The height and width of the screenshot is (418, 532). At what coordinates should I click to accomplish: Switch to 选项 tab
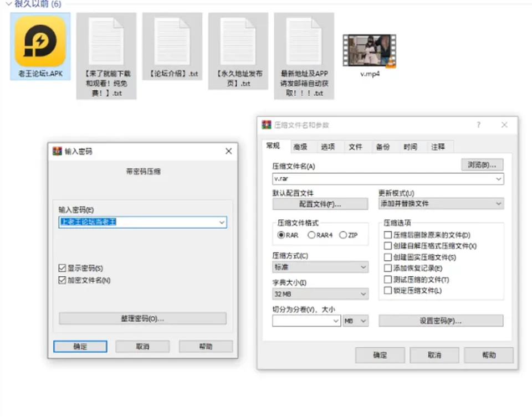(x=328, y=147)
